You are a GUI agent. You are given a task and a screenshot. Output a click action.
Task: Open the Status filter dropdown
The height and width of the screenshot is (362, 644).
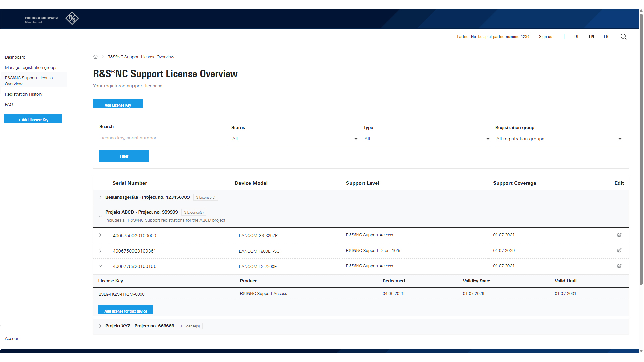295,139
